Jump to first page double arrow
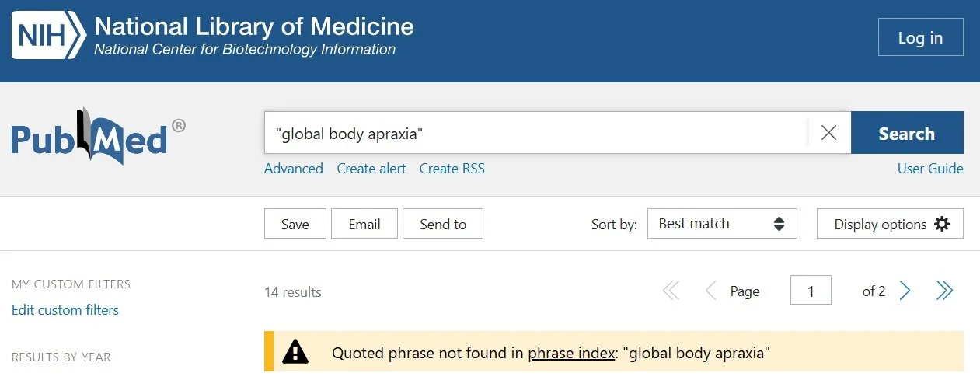The image size is (980, 380). [x=670, y=291]
